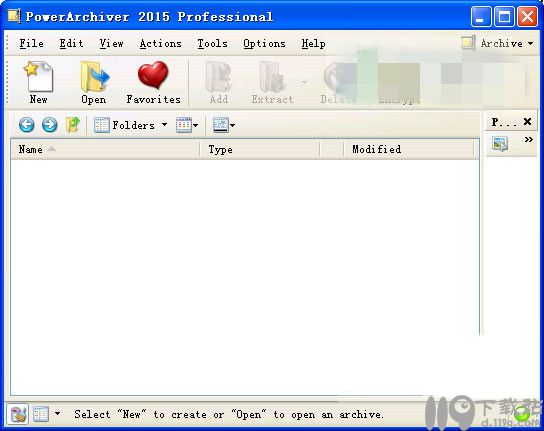Click the toolbar drag handle grip
Image resolution: width=544 pixels, height=431 pixels.
point(7,83)
